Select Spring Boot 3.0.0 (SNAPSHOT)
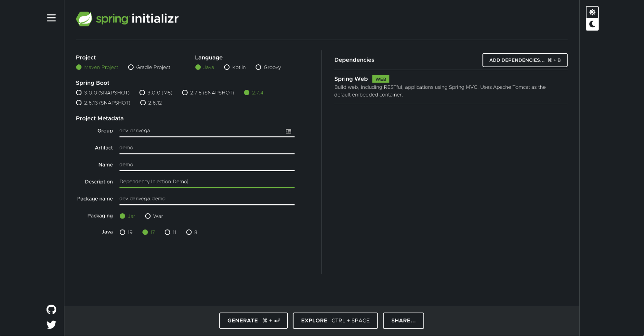644x336 pixels. (103, 93)
